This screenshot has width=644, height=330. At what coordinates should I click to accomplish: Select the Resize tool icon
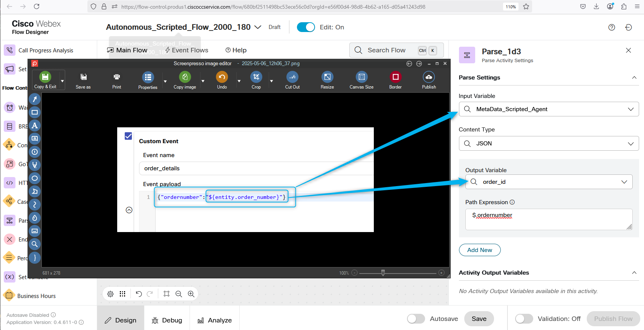(327, 77)
